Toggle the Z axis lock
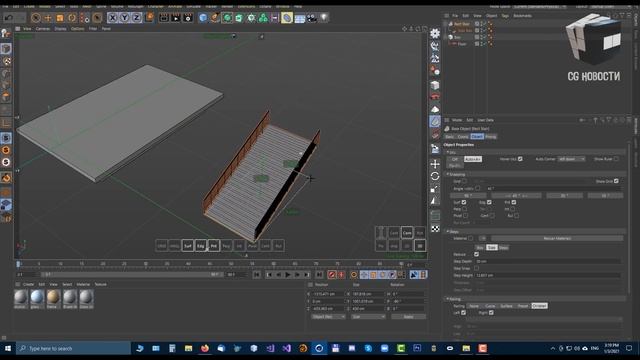Image resolution: width=640 pixels, height=360 pixels. click(x=136, y=18)
